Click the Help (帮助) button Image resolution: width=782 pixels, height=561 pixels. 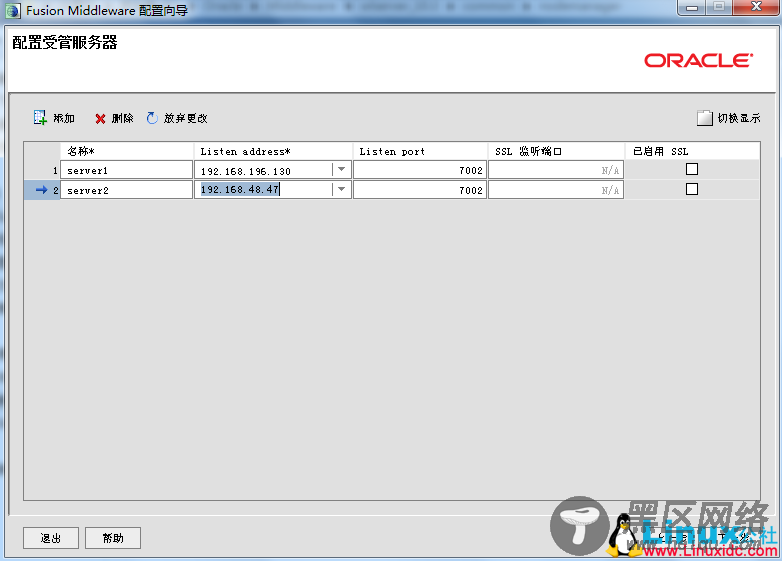(113, 538)
